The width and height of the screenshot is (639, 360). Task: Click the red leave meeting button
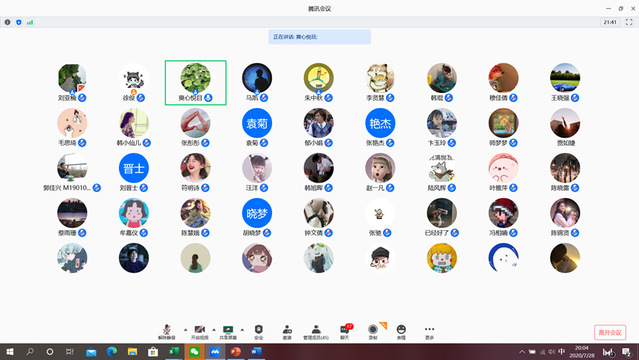pyautogui.click(x=610, y=332)
